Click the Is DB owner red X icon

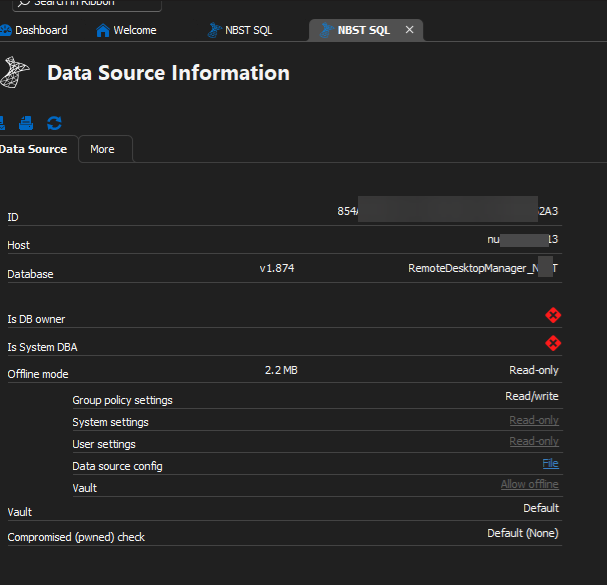553,315
